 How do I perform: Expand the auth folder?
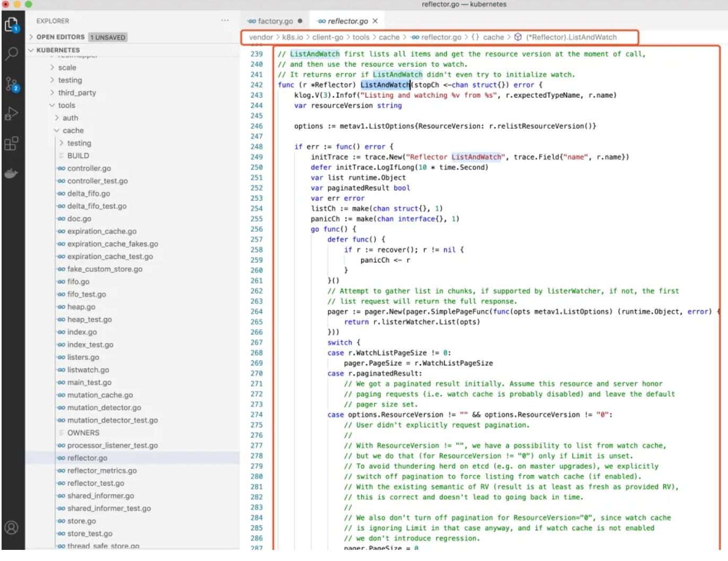70,118
